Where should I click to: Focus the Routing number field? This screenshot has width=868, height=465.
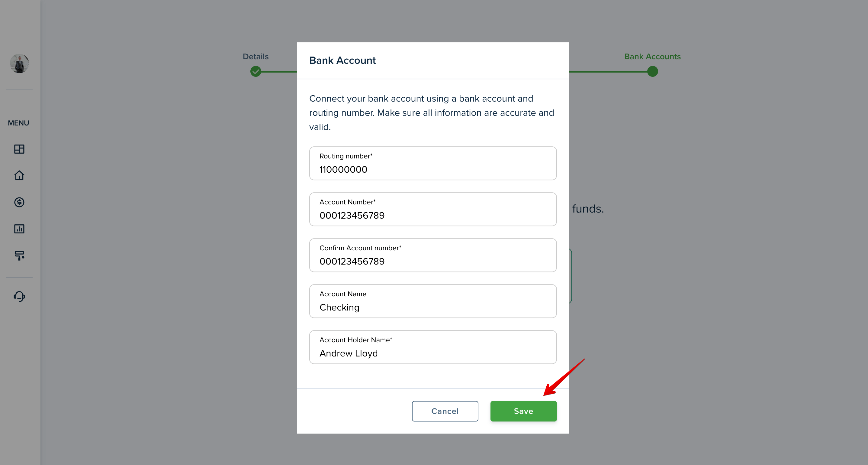433,163
